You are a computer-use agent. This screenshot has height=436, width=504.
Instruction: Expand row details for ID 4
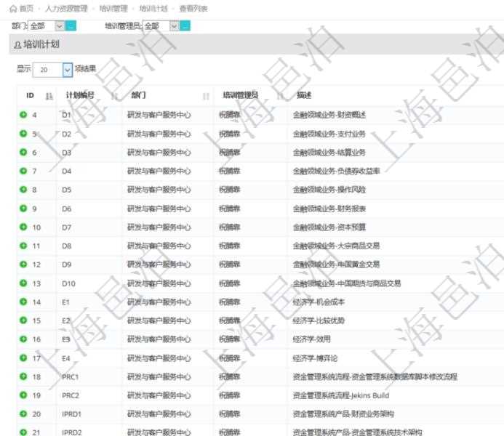[x=23, y=115]
